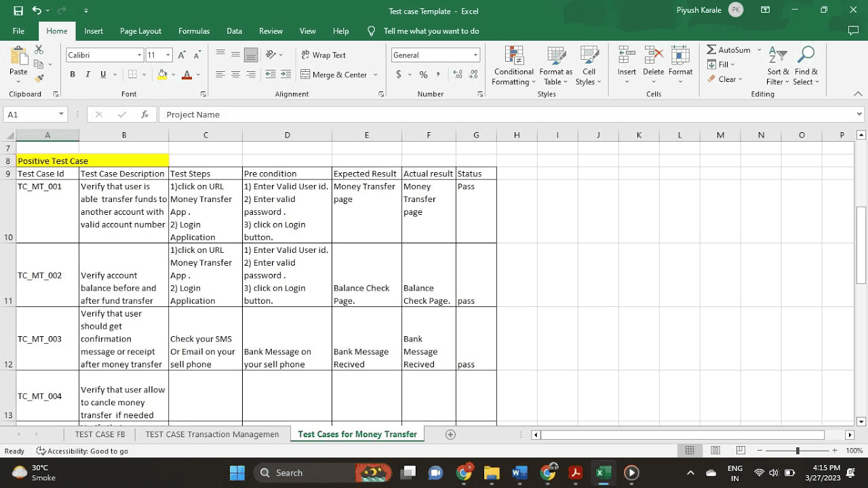Open the font color dropdown arrow

pyautogui.click(x=198, y=75)
